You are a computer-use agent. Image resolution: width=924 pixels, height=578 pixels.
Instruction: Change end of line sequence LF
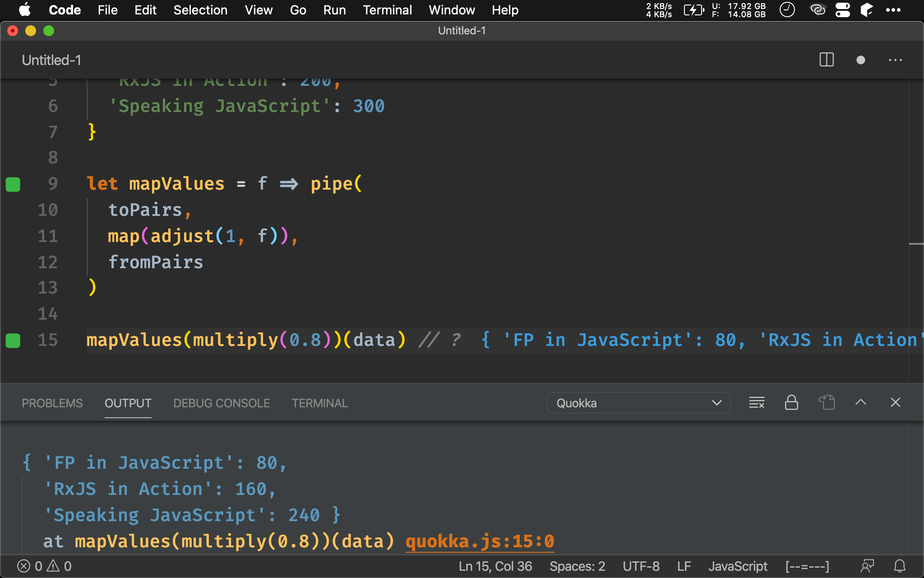(x=684, y=566)
